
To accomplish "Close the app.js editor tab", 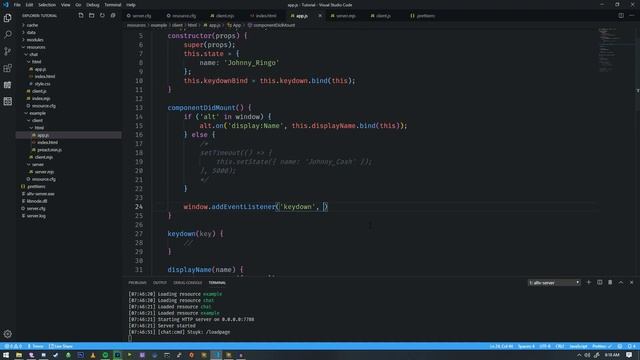I will click(x=320, y=16).
